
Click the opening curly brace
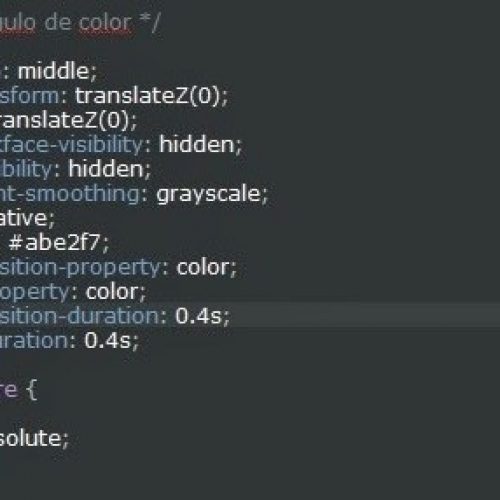(31, 390)
